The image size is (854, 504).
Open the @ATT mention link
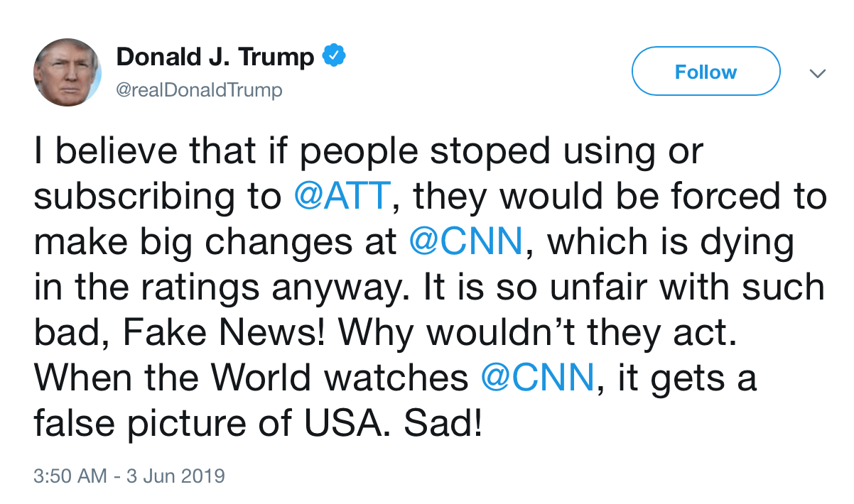click(x=342, y=197)
